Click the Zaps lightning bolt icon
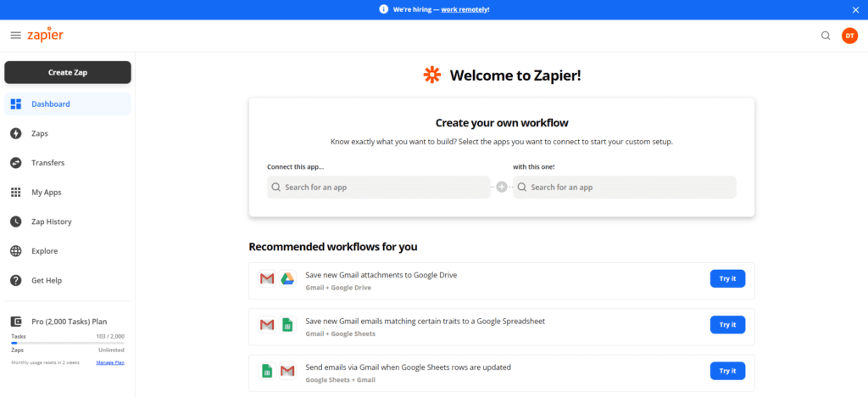Image resolution: width=868 pixels, height=398 pixels. coord(15,133)
